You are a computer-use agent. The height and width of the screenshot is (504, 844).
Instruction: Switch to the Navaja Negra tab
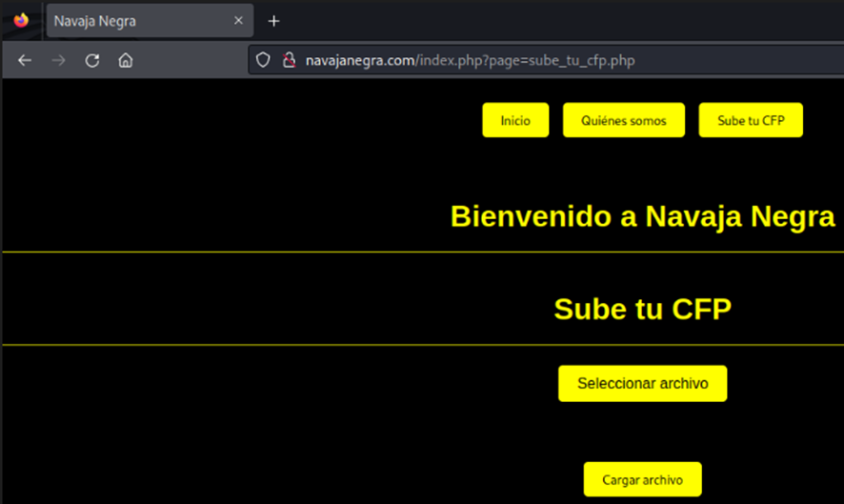point(133,20)
